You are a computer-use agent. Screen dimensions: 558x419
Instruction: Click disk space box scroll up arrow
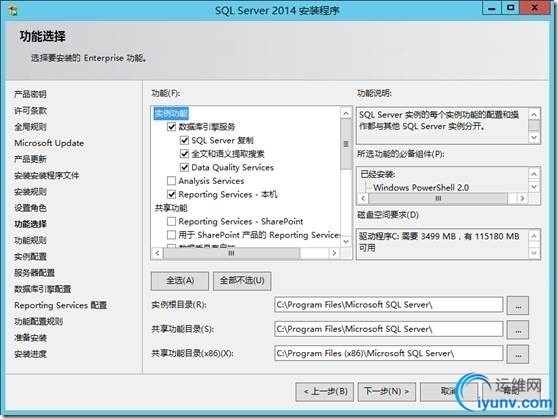pos(534,236)
